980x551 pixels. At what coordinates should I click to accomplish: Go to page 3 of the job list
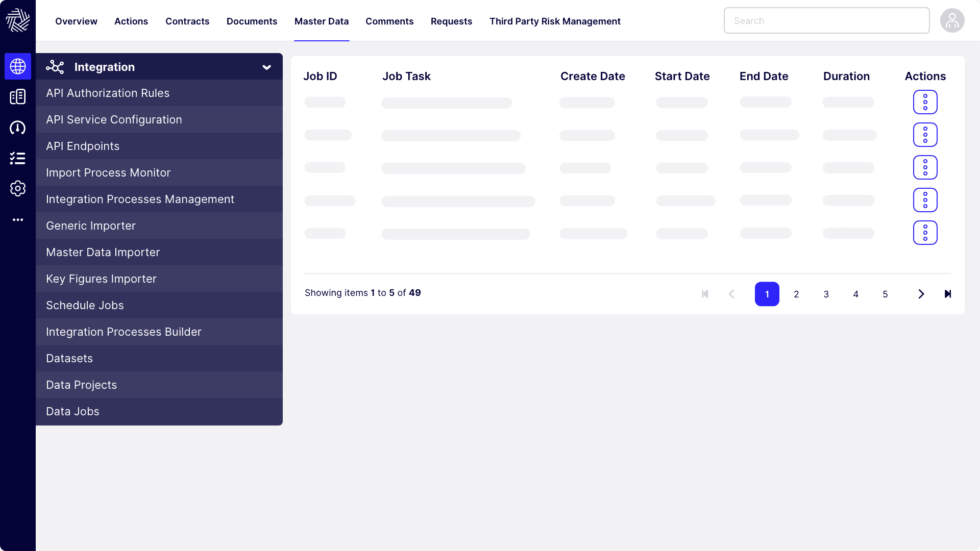826,294
